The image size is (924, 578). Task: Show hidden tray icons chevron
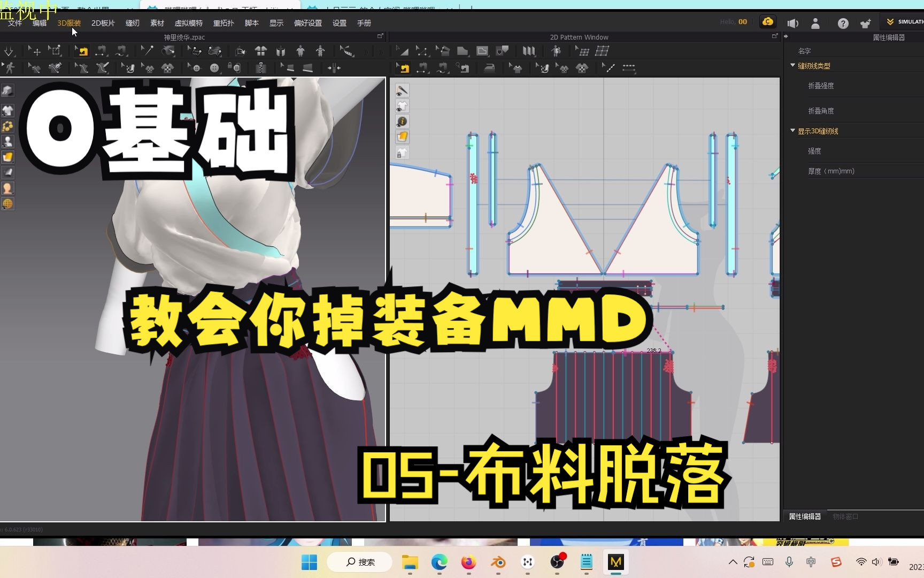(733, 562)
